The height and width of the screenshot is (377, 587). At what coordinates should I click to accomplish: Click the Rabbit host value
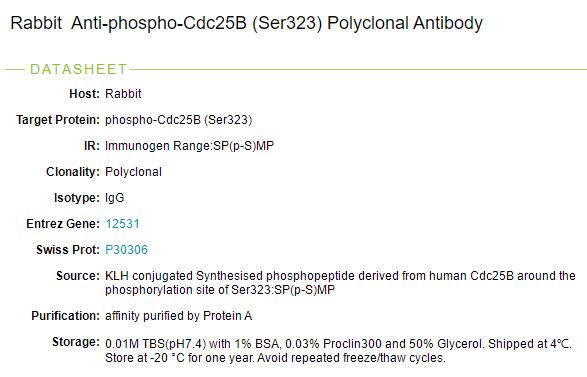(123, 94)
